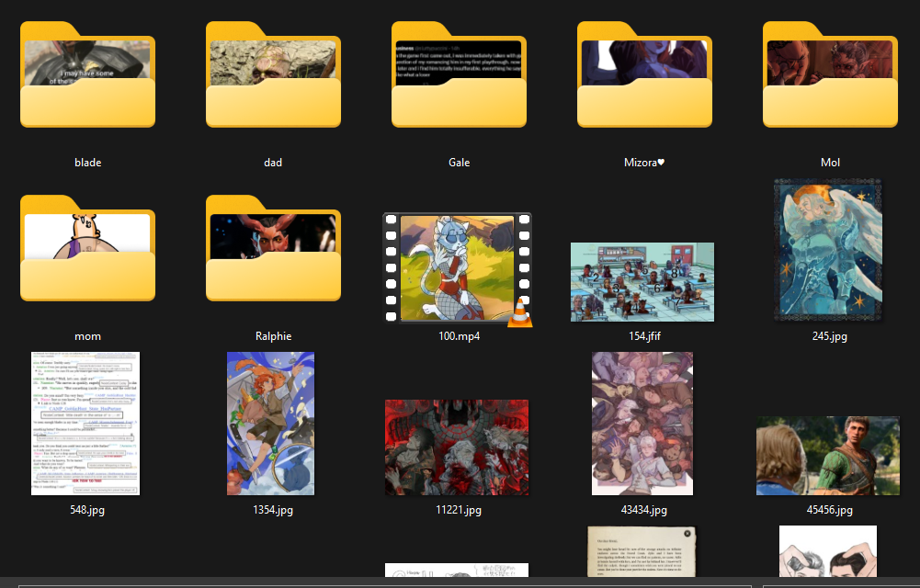Open the mom folder
The width and height of the screenshot is (920, 588).
tap(87, 248)
